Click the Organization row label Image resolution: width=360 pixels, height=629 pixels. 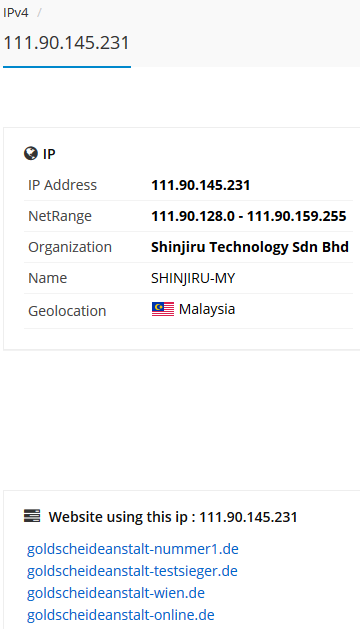point(70,247)
